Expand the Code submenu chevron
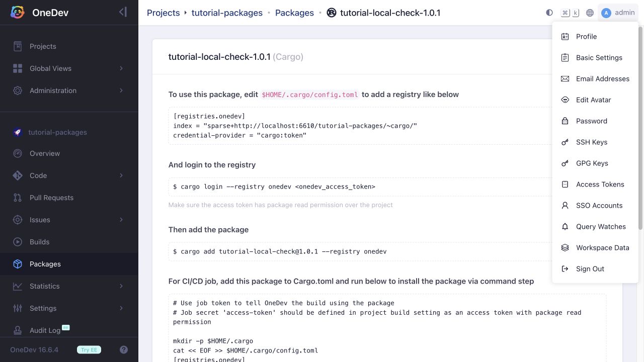 click(121, 175)
